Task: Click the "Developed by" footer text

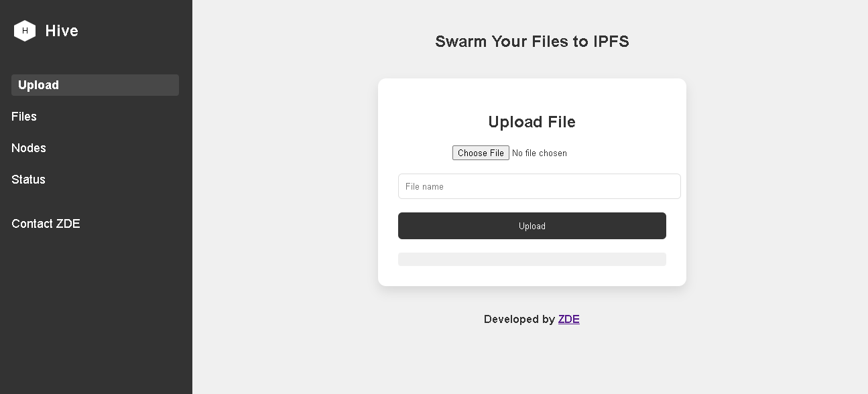Action: (519, 320)
